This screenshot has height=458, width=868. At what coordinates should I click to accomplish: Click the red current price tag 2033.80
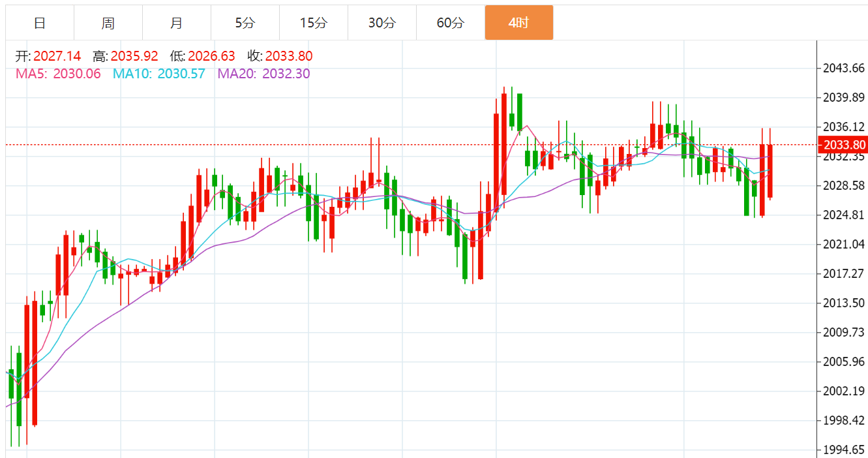844,145
